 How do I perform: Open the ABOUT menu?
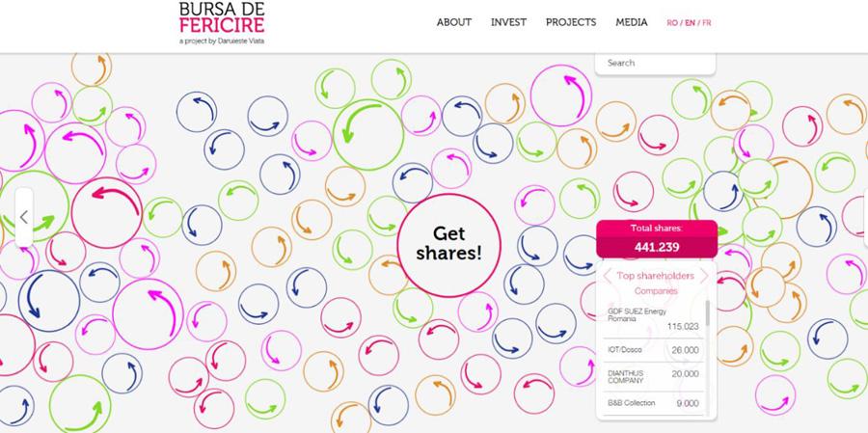click(454, 22)
